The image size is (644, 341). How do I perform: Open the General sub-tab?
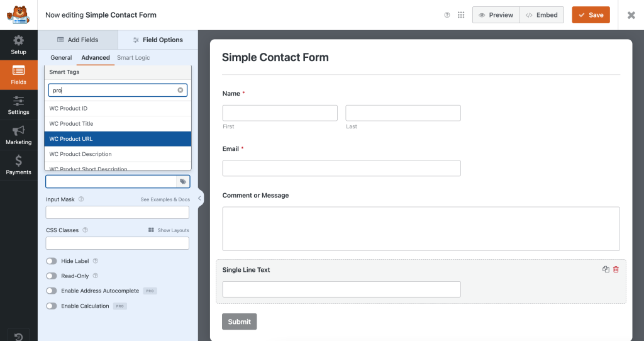(x=61, y=58)
